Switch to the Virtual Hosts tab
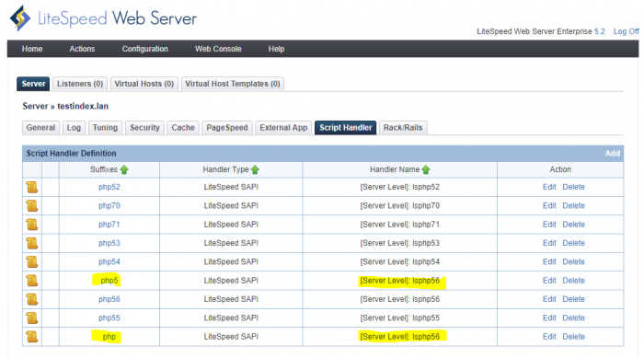 pos(144,84)
